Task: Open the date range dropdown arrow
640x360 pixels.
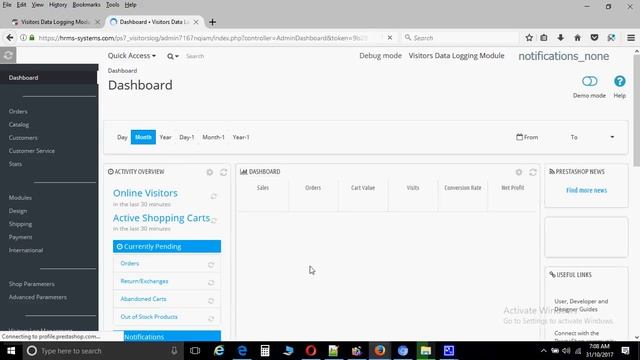Action: (x=612, y=137)
